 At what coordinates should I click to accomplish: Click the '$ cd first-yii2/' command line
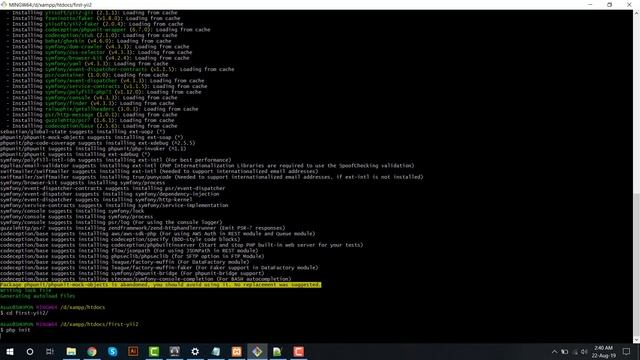[24, 313]
